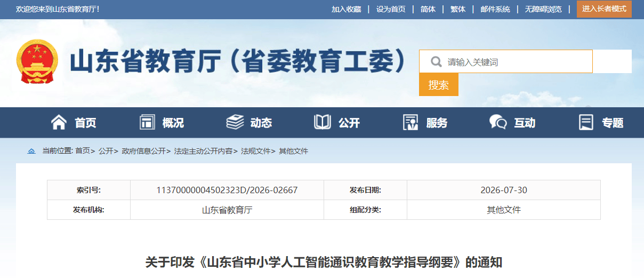The image size is (644, 278).
Task: Click the document icon beside 专题
Action: [586, 123]
